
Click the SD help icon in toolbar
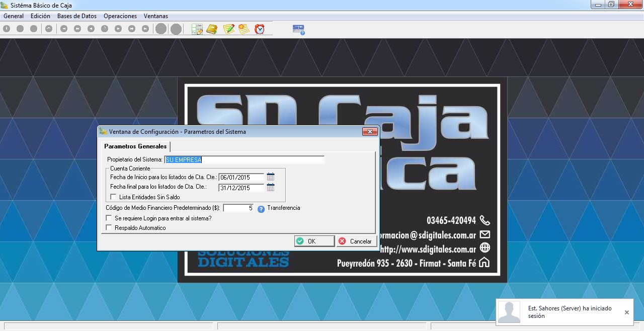click(x=298, y=30)
